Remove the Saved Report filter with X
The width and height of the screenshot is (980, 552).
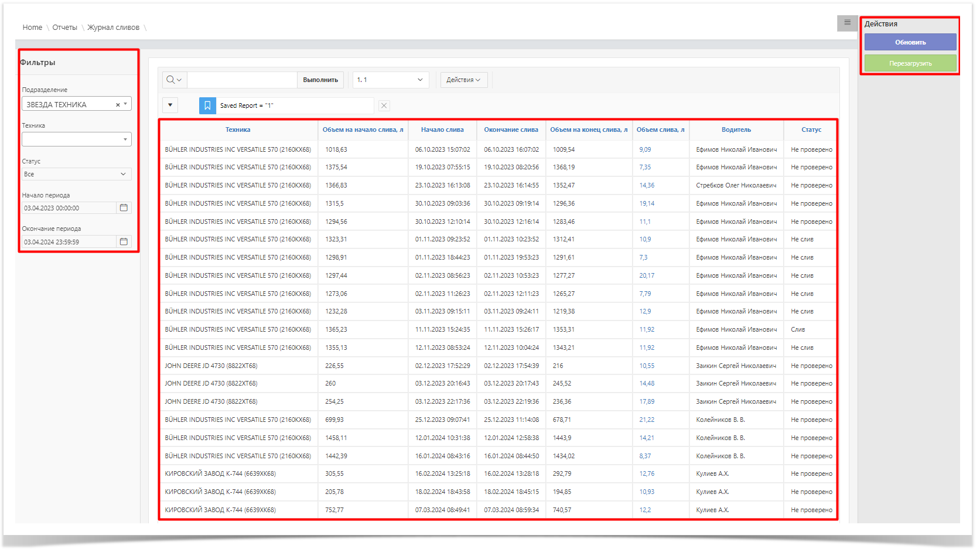pyautogui.click(x=384, y=105)
